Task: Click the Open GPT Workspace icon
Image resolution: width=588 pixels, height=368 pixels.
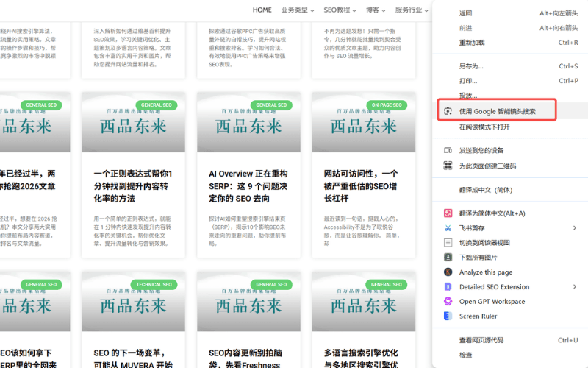Action: (x=448, y=301)
